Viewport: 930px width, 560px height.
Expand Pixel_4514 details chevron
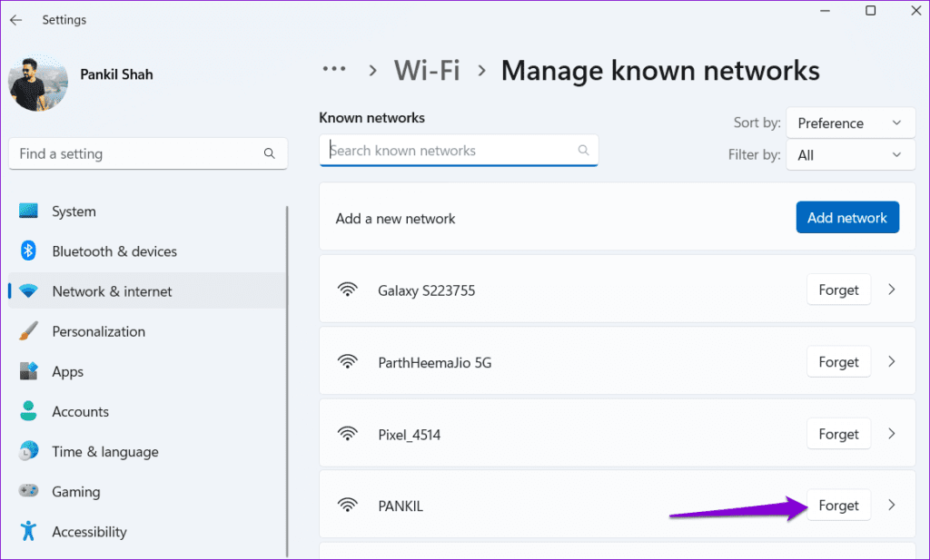(892, 434)
